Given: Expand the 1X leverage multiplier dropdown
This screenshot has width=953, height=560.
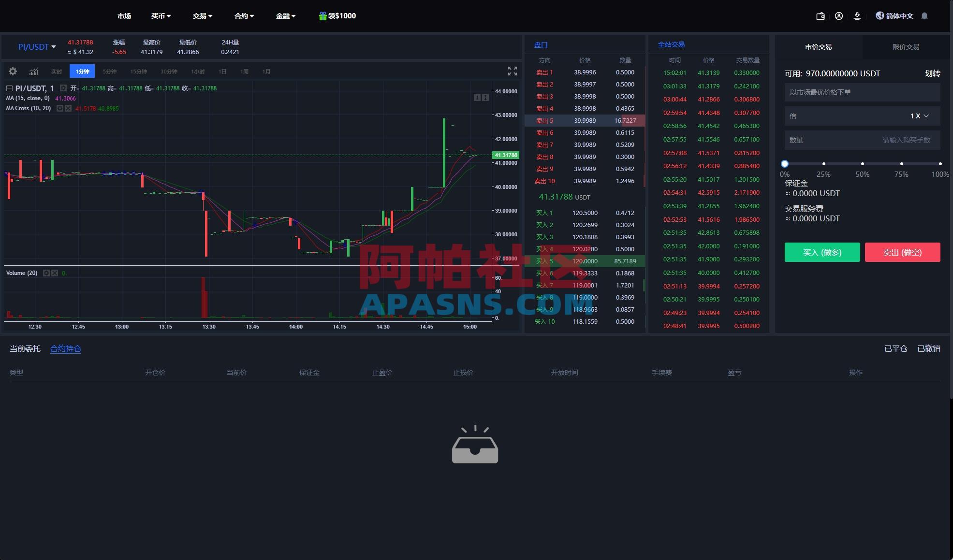Looking at the screenshot, I should click(920, 116).
